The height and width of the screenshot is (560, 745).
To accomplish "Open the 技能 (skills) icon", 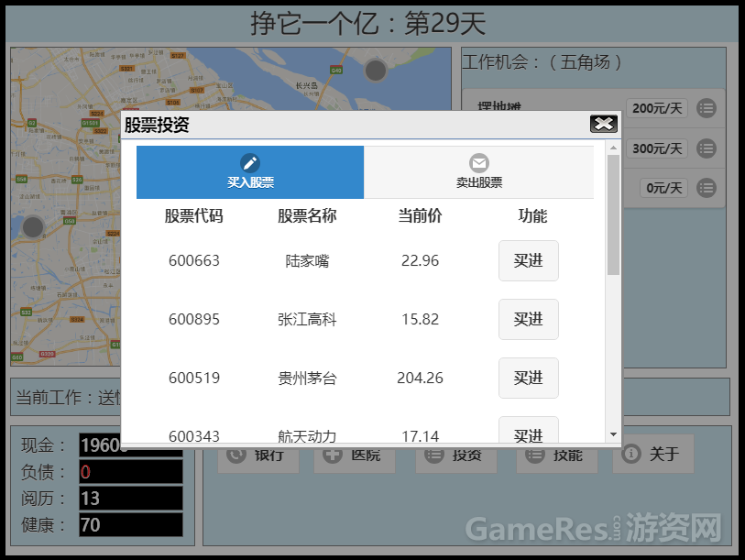I will [x=535, y=455].
